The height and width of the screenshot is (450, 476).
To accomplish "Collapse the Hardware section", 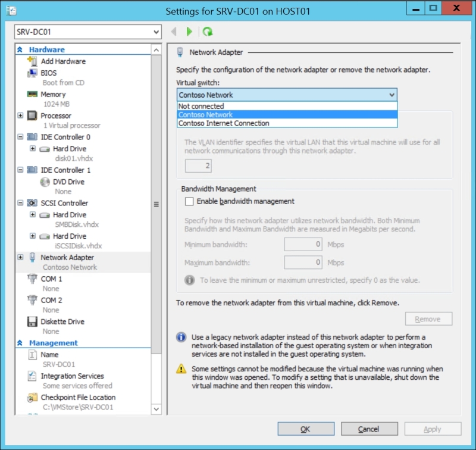I will pos(21,49).
